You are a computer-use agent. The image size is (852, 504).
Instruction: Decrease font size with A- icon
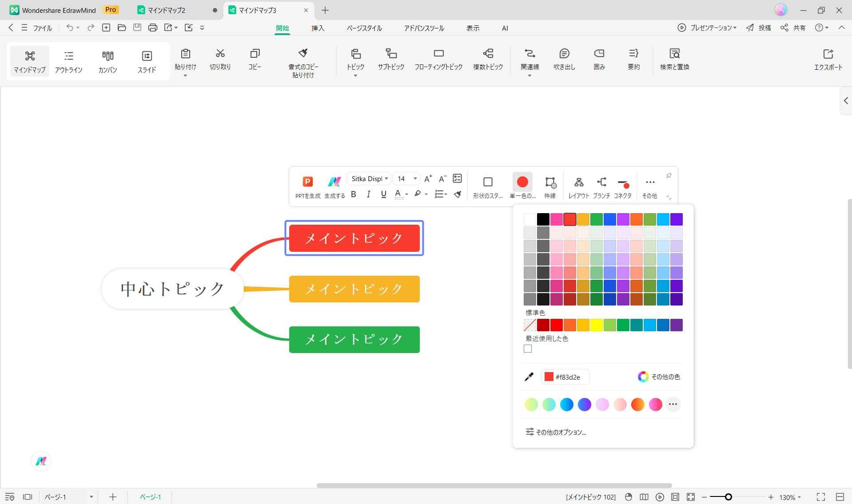(x=442, y=179)
